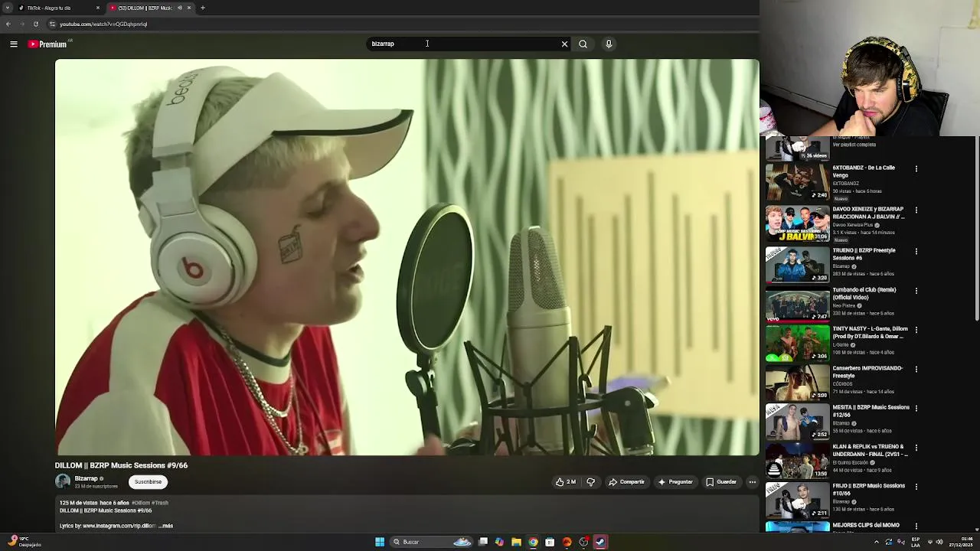
Task: View site information icon in address bar
Action: [52, 24]
